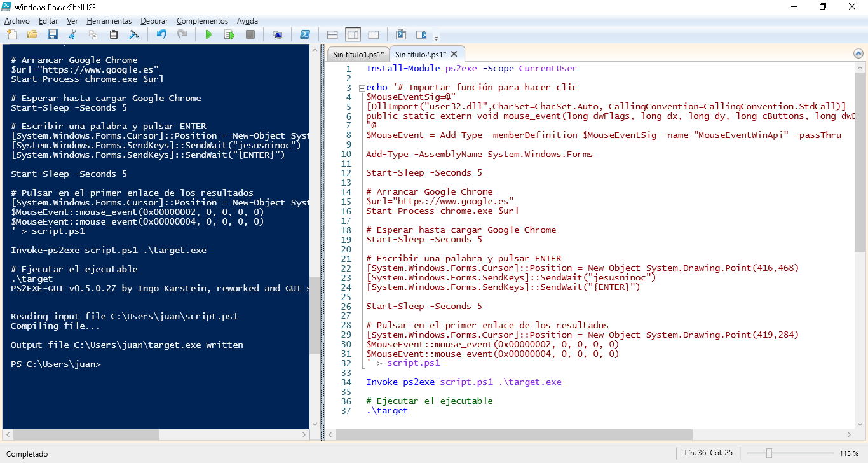Adjust the zoom slider at 115%
868x463 pixels.
point(769,453)
